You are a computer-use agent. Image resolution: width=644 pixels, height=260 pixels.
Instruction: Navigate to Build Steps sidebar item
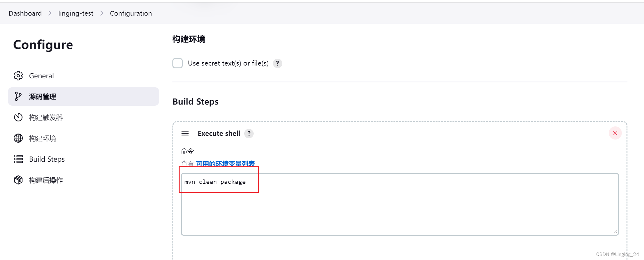[83, 159]
